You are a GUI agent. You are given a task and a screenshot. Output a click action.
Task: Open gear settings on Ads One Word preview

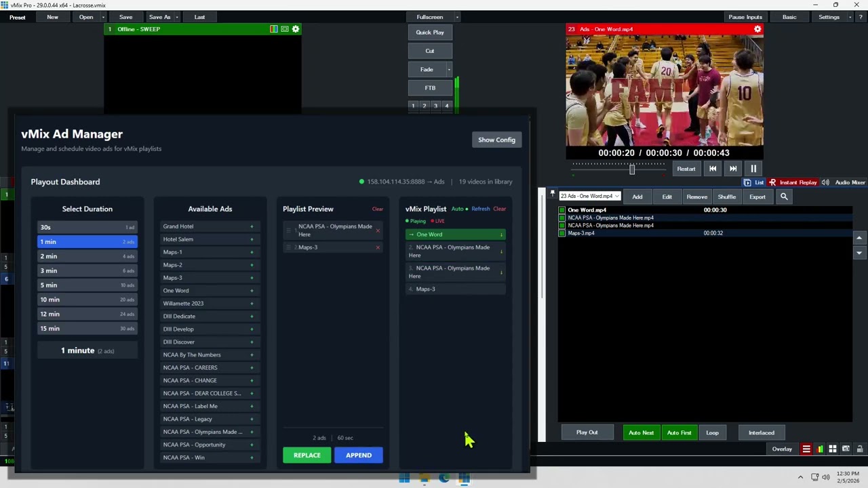757,29
